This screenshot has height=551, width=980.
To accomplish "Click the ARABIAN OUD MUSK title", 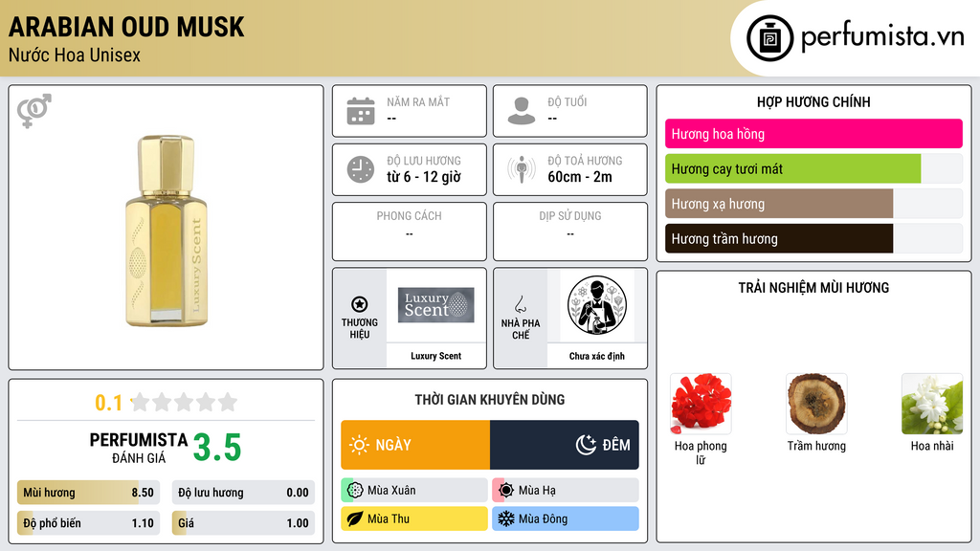I will [x=126, y=27].
